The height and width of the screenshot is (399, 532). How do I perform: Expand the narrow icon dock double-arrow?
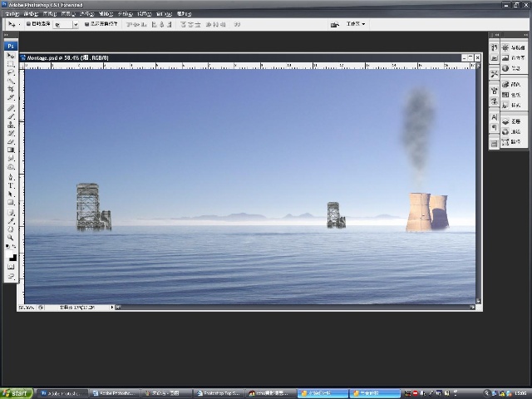[x=497, y=35]
